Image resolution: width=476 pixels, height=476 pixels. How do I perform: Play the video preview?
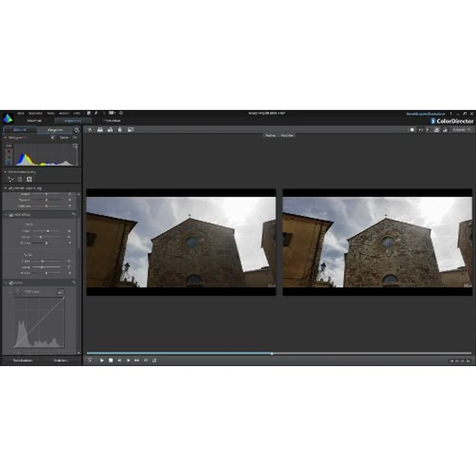coord(102,360)
